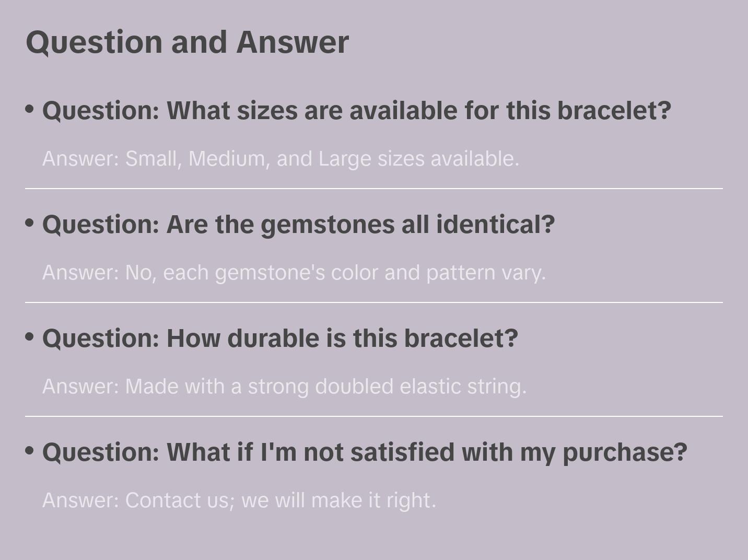This screenshot has width=748, height=560.
Task: Click the word 'Answer:' before 'Small, Medium'
Action: tap(81, 159)
